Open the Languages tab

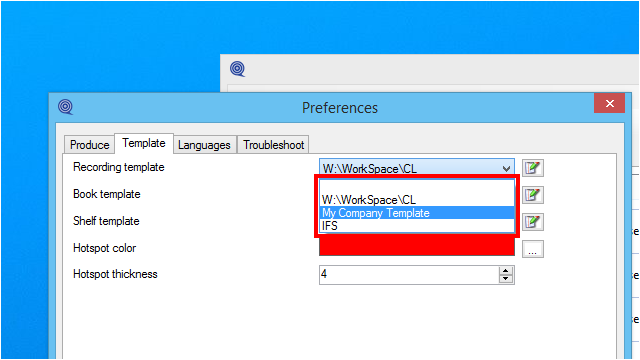pos(204,145)
